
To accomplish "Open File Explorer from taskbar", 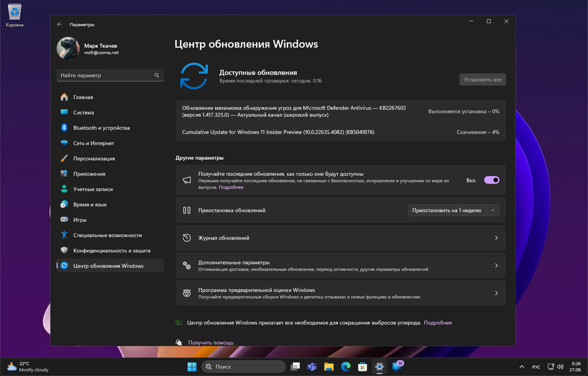I will [329, 367].
